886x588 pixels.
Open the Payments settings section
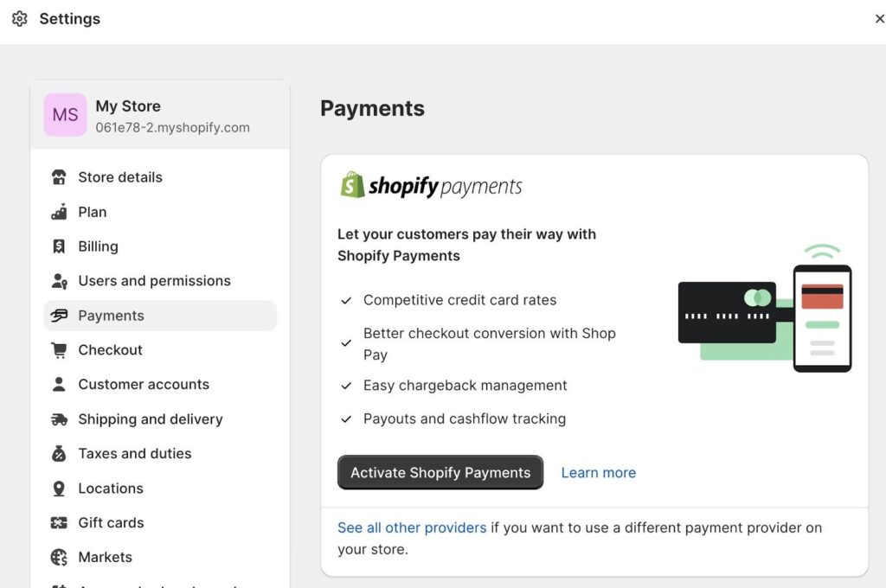coord(111,316)
